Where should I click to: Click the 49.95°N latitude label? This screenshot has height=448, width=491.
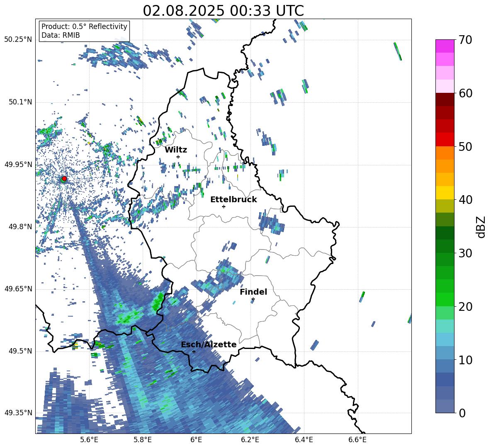tap(18, 164)
